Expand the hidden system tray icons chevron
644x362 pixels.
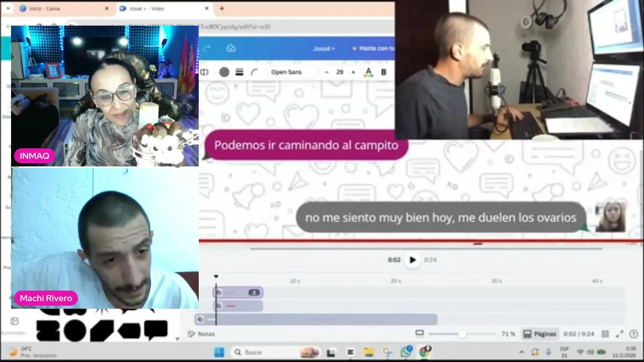coord(522,352)
